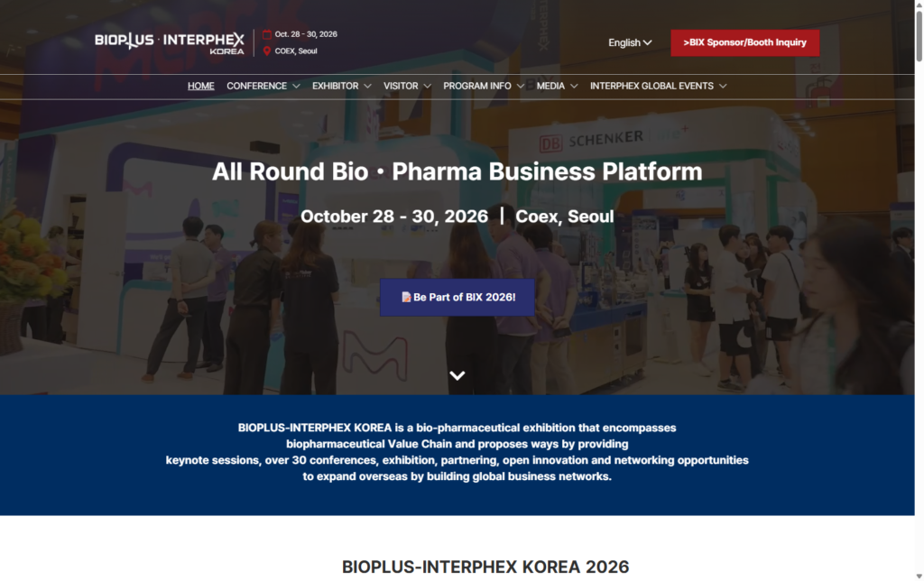Image resolution: width=924 pixels, height=581 pixels.
Task: Go to the HOME page link
Action: (201, 86)
